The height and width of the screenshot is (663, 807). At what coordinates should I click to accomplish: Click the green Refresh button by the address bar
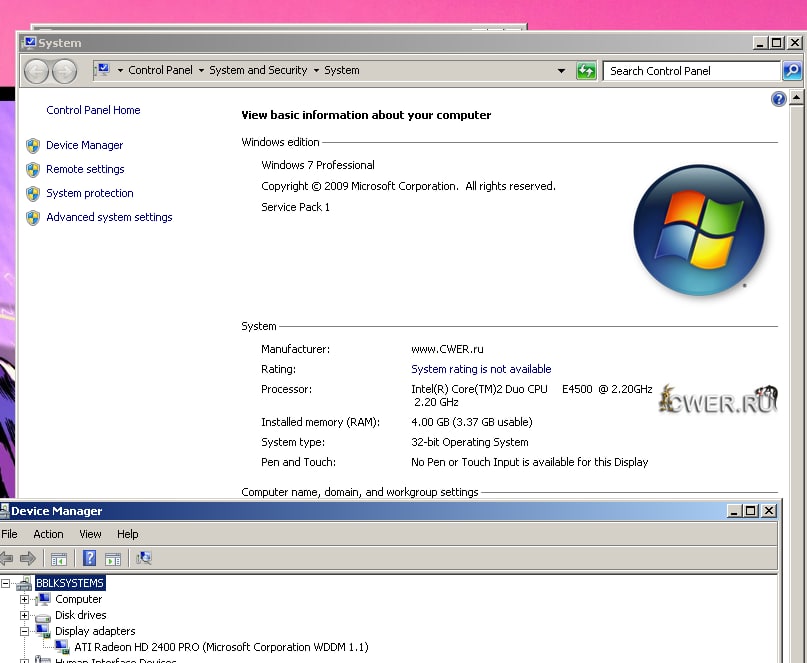[586, 71]
